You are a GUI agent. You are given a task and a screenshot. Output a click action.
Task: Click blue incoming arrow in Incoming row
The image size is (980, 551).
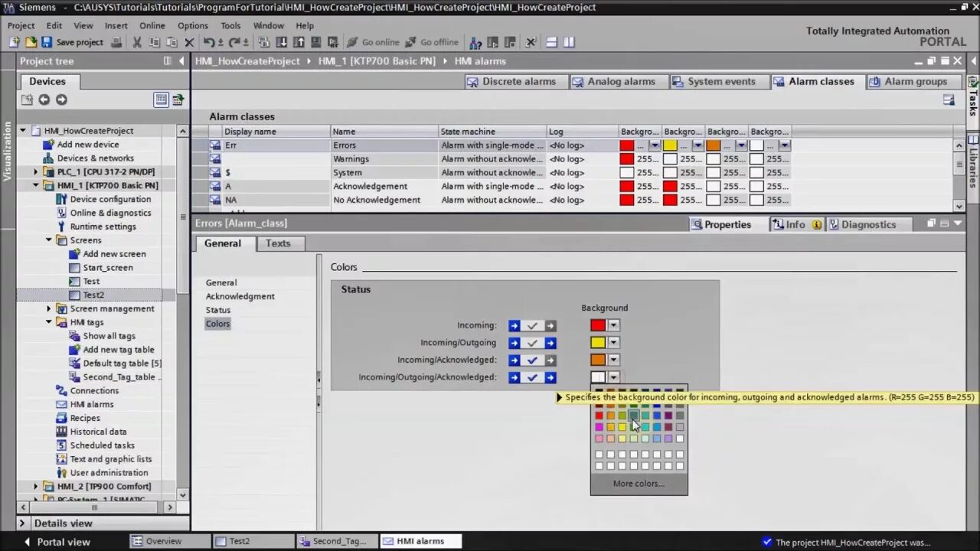pyautogui.click(x=514, y=325)
